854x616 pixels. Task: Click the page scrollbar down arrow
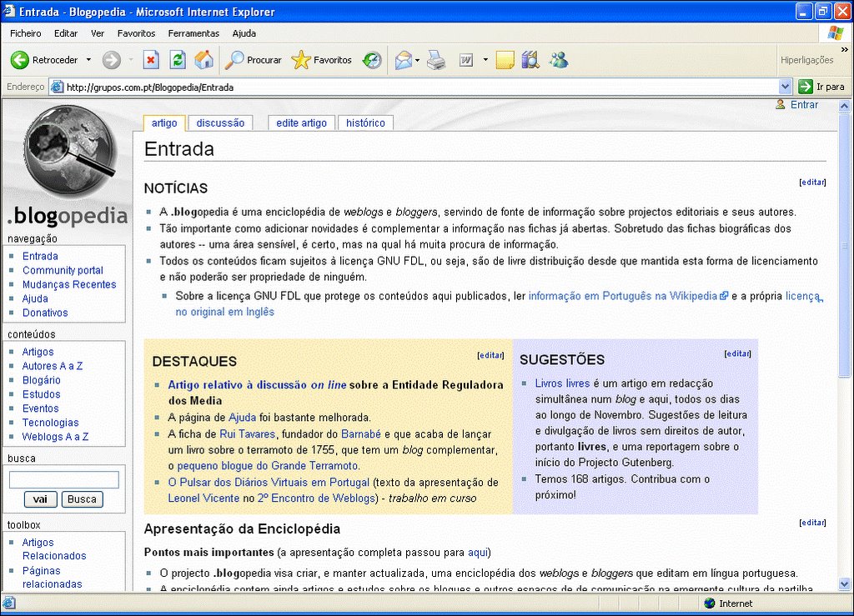coord(844,584)
